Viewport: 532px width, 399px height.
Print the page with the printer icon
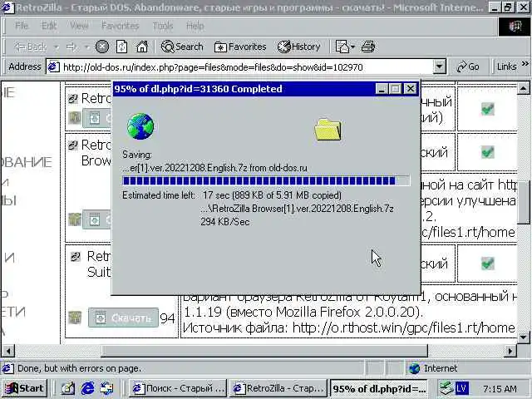pos(368,47)
